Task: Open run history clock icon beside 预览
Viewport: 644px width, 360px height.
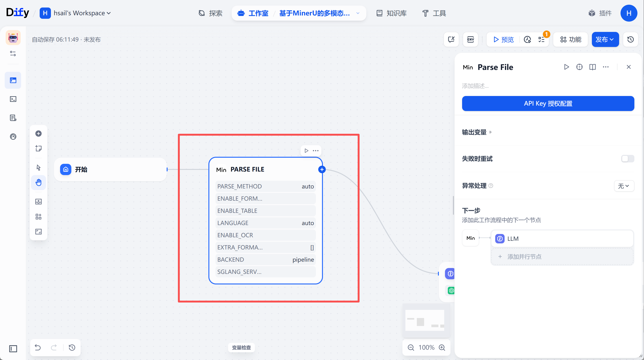Action: 527,39
